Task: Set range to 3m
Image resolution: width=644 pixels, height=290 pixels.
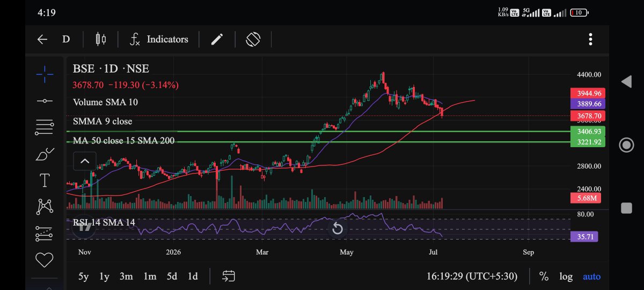Action: [126, 277]
